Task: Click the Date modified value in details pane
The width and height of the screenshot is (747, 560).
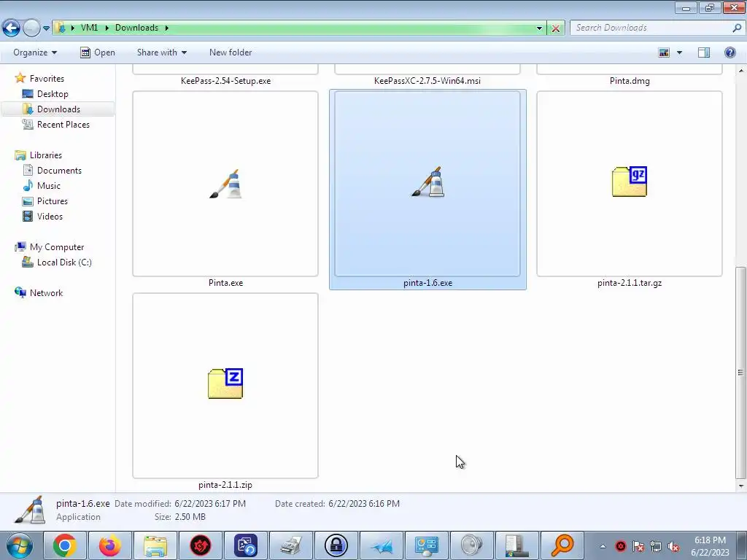Action: pos(210,504)
